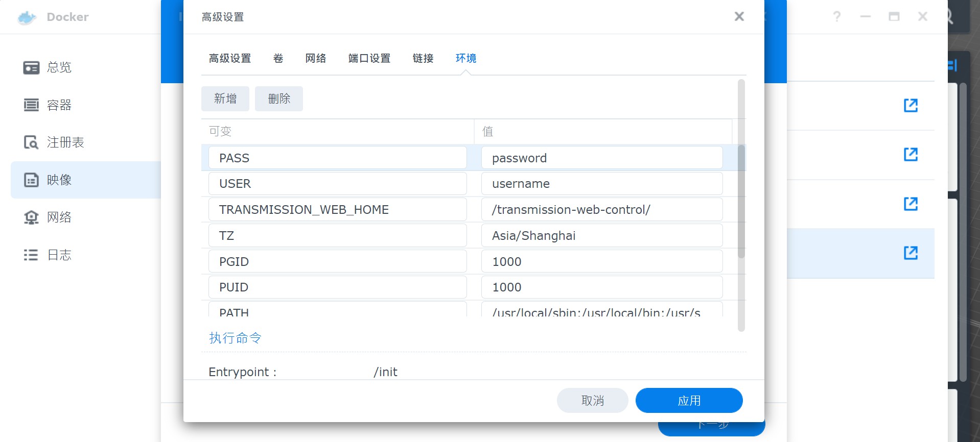This screenshot has height=442, width=980.
Task: Edit the username value field
Action: (602, 184)
